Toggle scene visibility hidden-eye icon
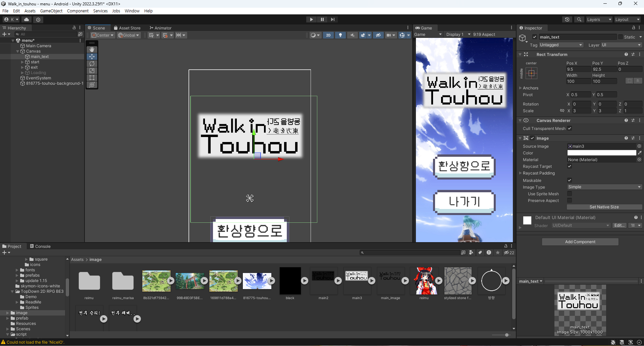 tap(378, 35)
